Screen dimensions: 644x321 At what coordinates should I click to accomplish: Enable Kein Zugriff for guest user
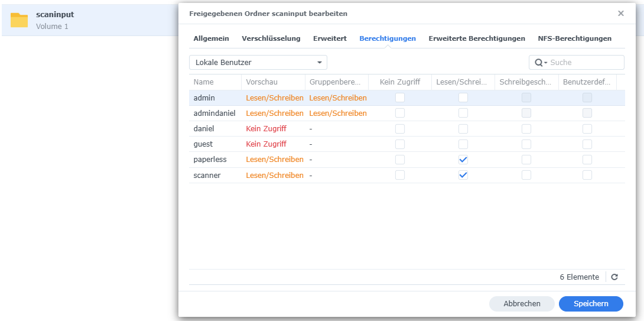400,144
